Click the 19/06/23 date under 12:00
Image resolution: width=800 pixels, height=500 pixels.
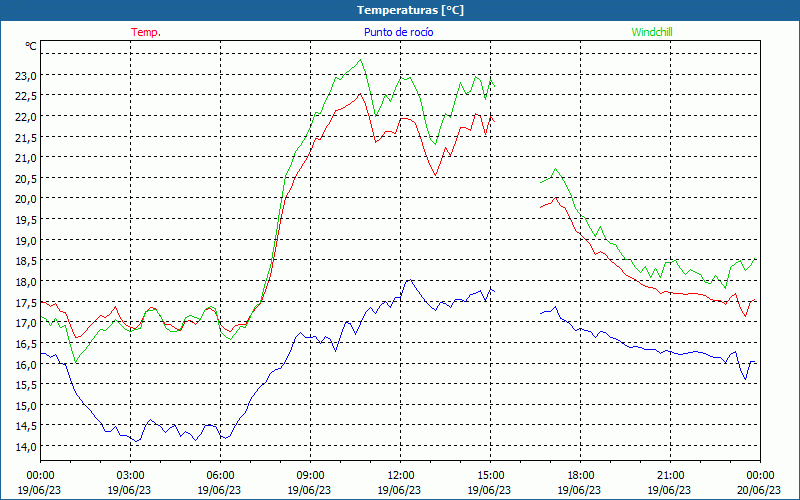coord(399,490)
